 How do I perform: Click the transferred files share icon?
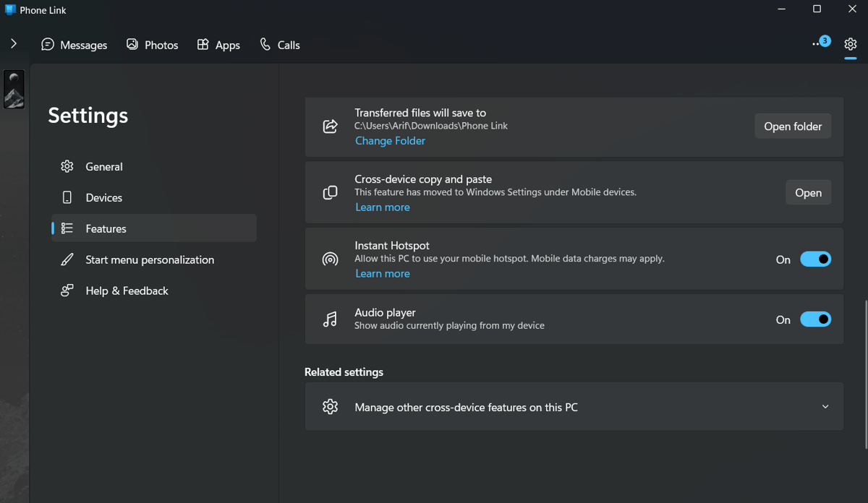click(330, 126)
